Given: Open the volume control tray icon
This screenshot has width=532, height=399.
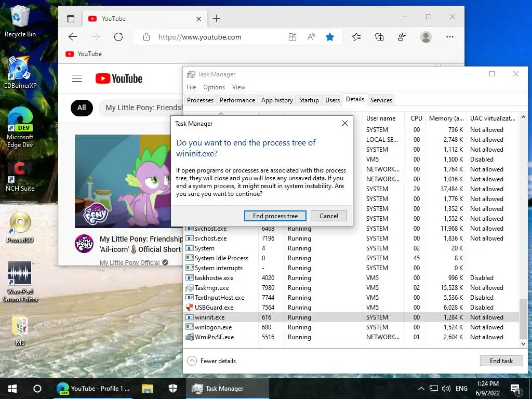Looking at the screenshot, I should 446,389.
